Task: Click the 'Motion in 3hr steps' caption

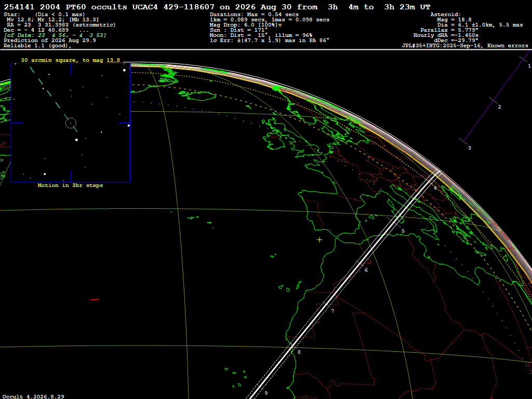Action: pyautogui.click(x=70, y=185)
